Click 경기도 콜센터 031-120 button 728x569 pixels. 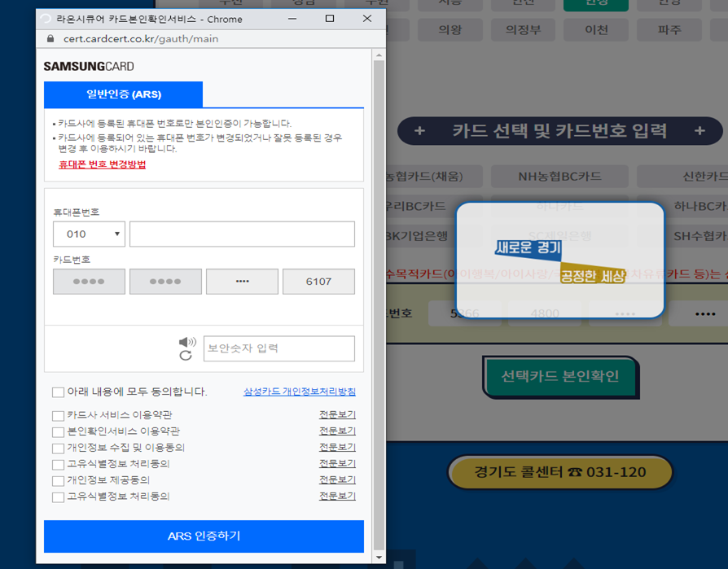560,472
